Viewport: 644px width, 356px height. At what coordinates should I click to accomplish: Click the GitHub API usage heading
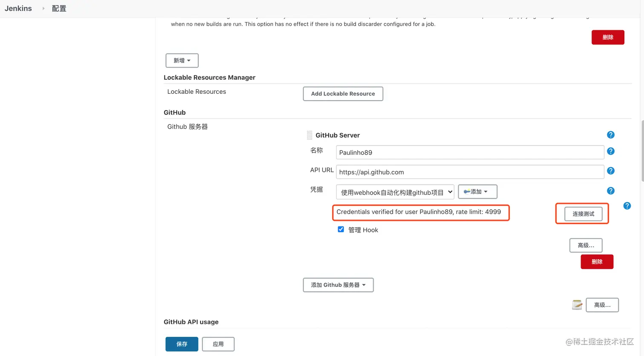click(x=191, y=322)
